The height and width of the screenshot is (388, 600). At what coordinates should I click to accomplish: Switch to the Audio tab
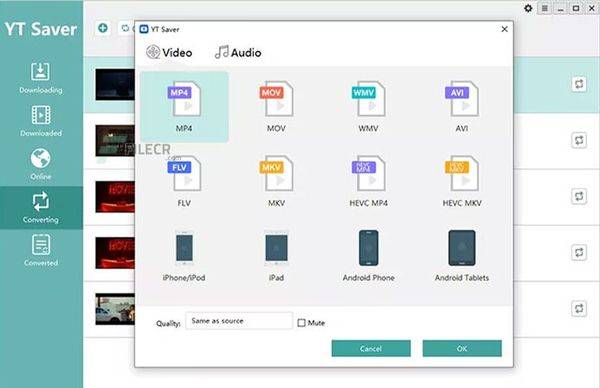pos(238,52)
